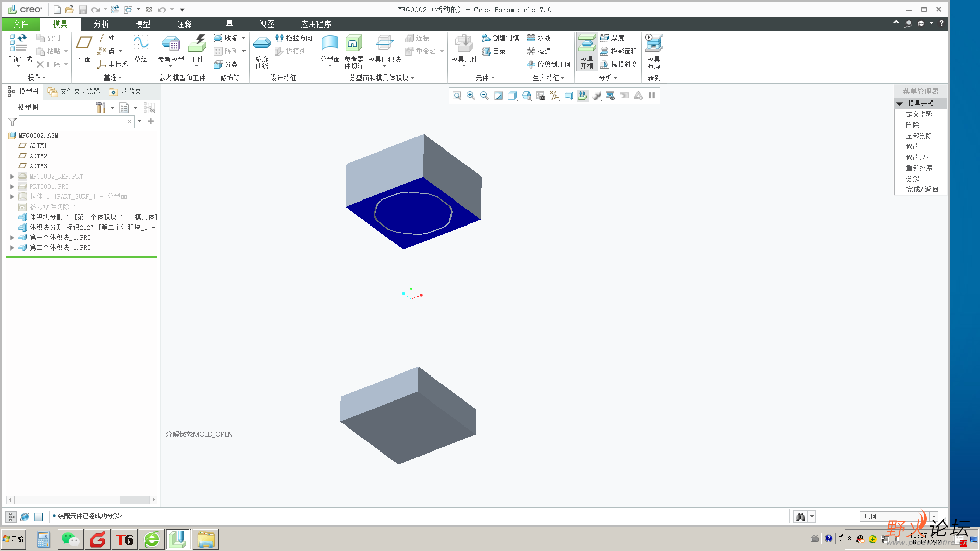
Task: Click the calculator icon in taskbar
Action: pos(43,539)
